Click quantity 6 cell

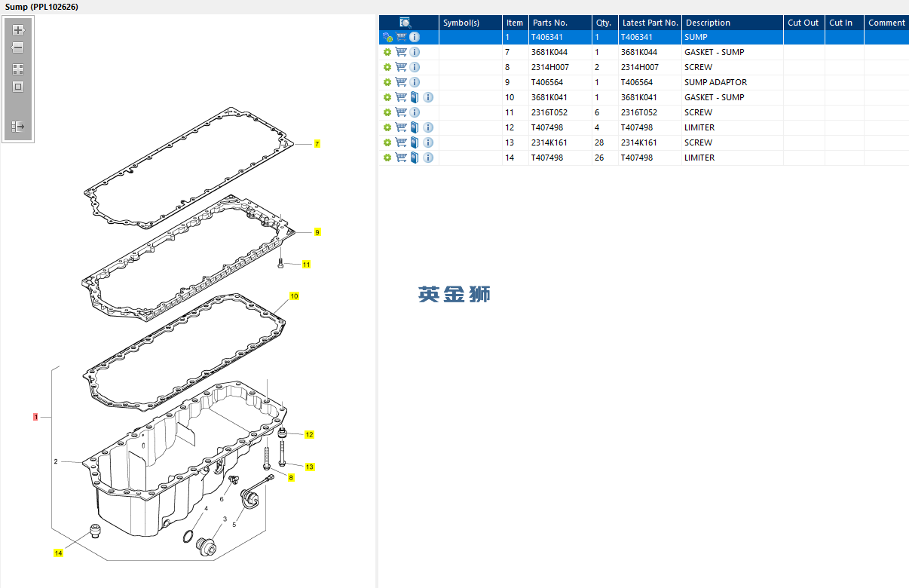click(x=604, y=112)
